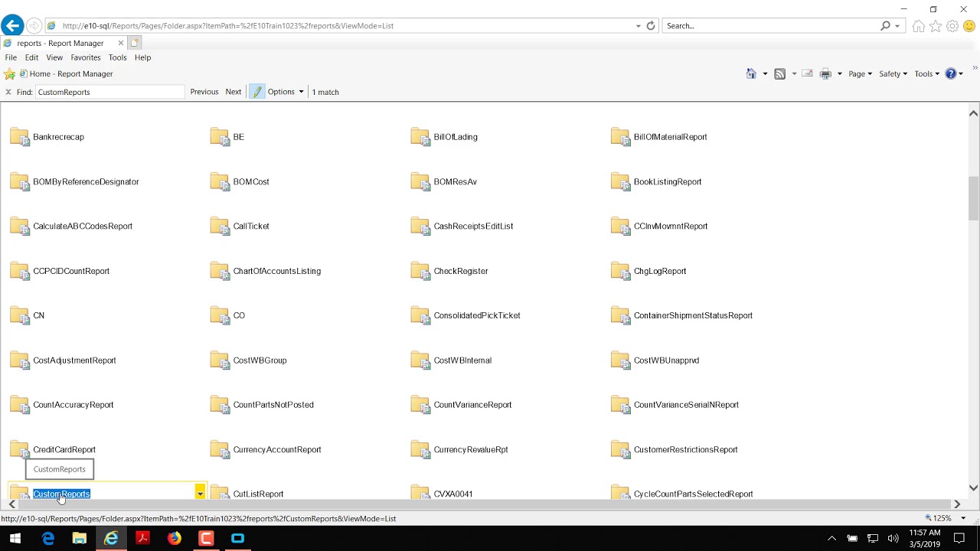Open the File menu
The height and width of the screenshot is (551, 980).
pos(11,57)
